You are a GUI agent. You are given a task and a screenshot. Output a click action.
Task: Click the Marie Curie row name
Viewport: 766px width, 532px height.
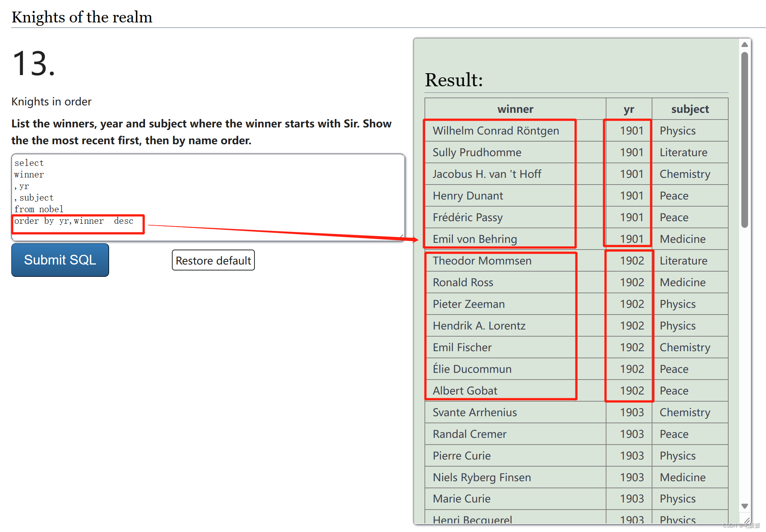point(461,499)
